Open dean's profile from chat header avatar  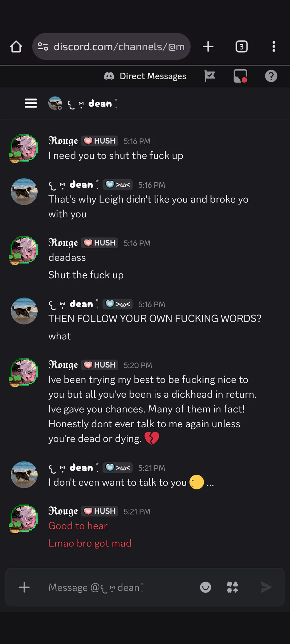(55, 103)
